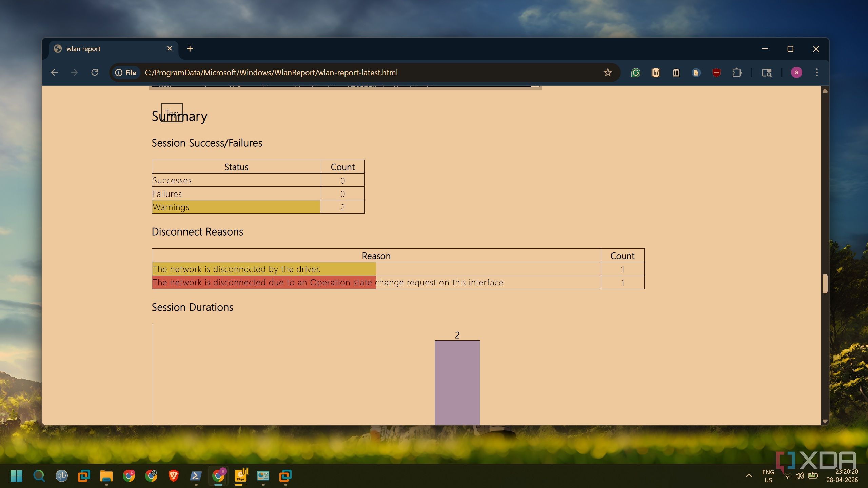Click the tab search side-panel icon
The width and height of the screenshot is (868, 488).
(767, 73)
